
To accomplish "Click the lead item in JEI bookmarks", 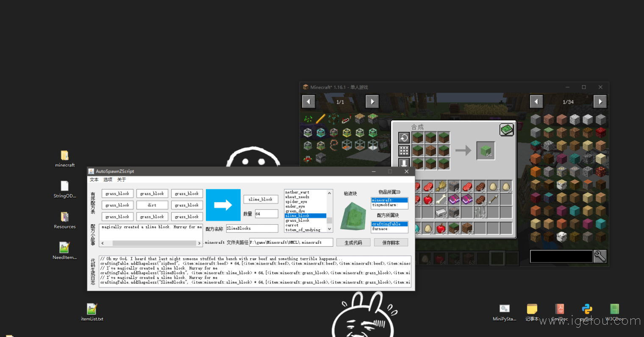I will tap(334, 145).
